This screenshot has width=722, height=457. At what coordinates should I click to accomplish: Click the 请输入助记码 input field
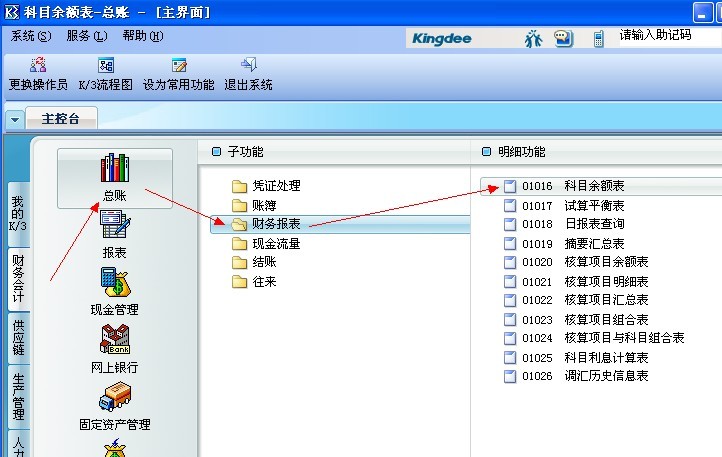coord(670,36)
